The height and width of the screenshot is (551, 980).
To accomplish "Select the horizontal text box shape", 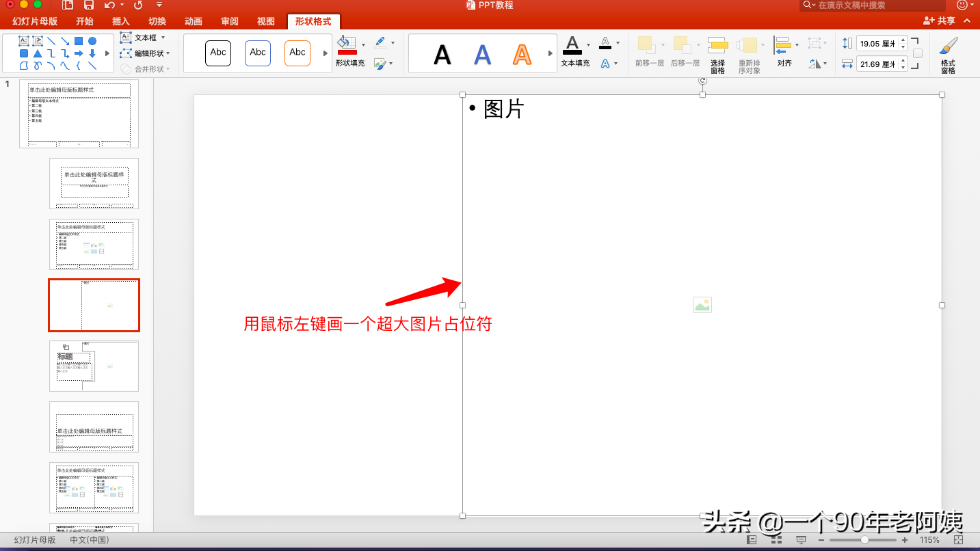I will pos(24,41).
